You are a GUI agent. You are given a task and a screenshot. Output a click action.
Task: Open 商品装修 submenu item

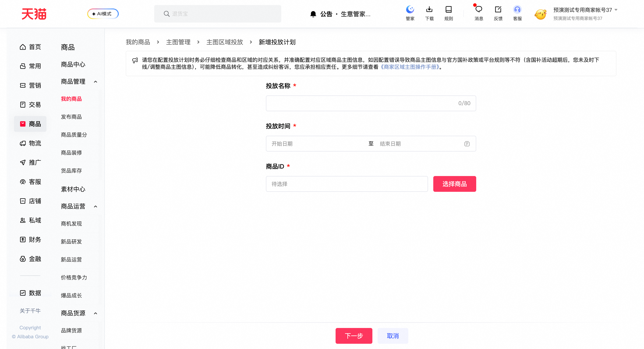(x=71, y=153)
